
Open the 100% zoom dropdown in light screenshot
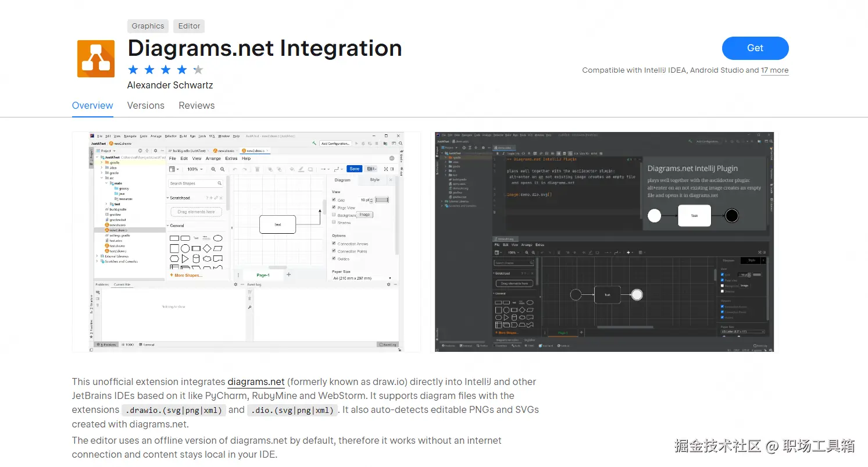(195, 169)
